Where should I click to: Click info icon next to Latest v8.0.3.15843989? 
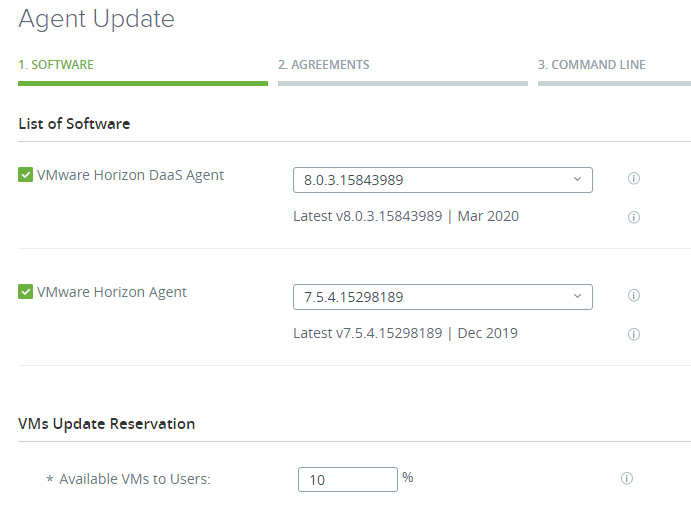tap(633, 217)
